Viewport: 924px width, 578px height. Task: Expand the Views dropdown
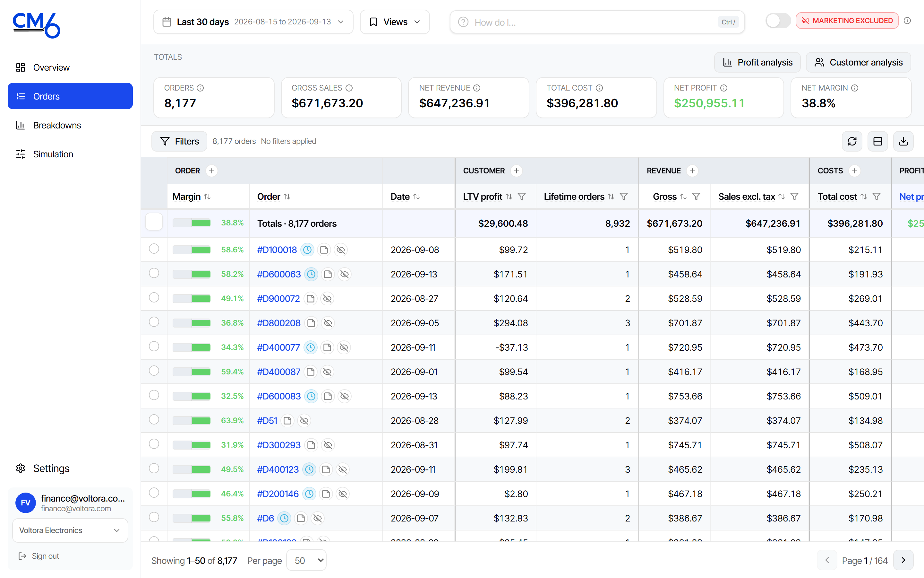click(x=395, y=22)
